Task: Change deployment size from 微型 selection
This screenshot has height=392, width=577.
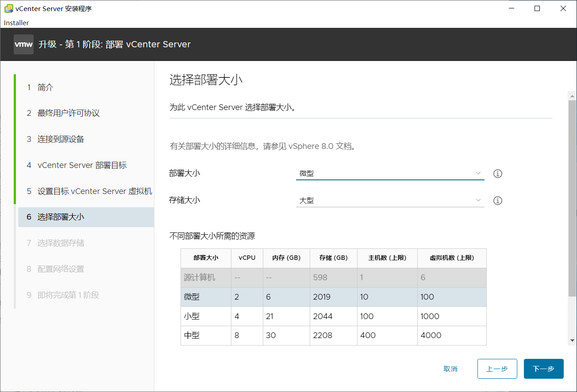Action: pyautogui.click(x=389, y=173)
